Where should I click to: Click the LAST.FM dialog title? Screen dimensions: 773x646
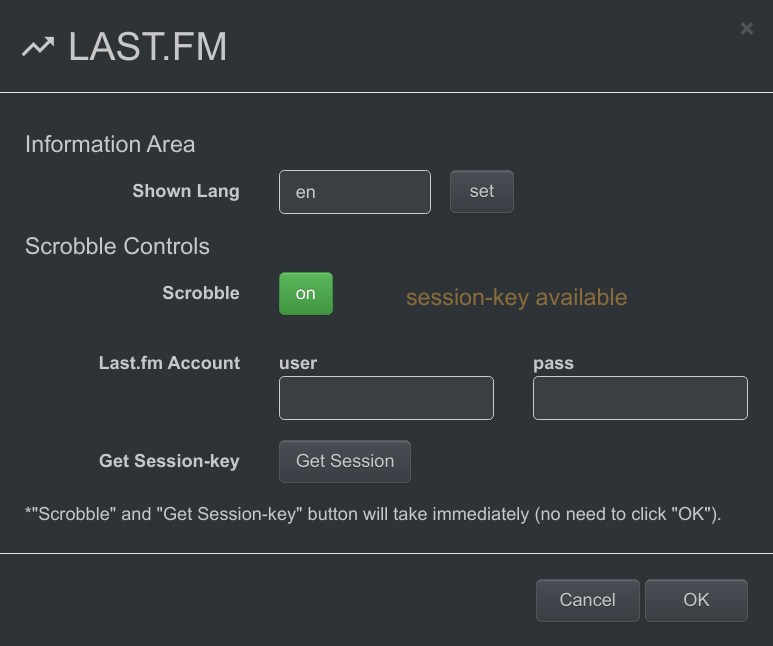147,47
